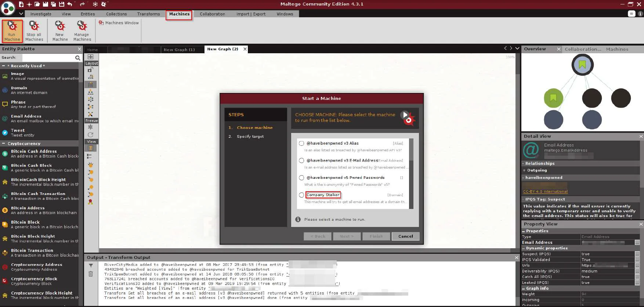The image size is (644, 307).
Task: Open the graph tab list dropdown arrow
Action: 517,48
